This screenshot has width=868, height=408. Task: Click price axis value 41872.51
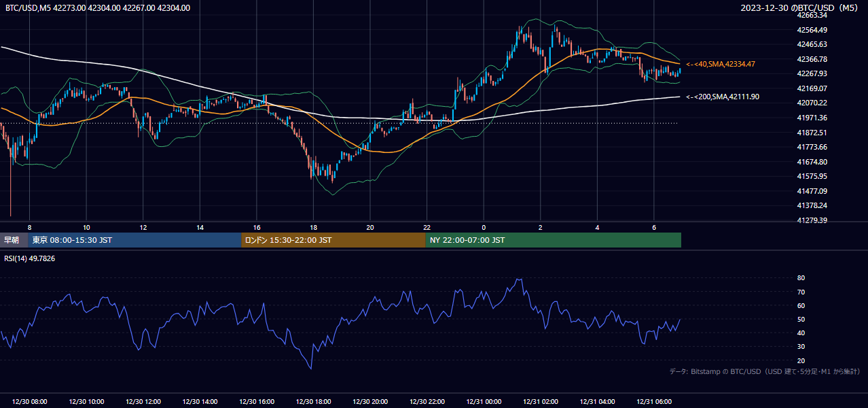812,133
